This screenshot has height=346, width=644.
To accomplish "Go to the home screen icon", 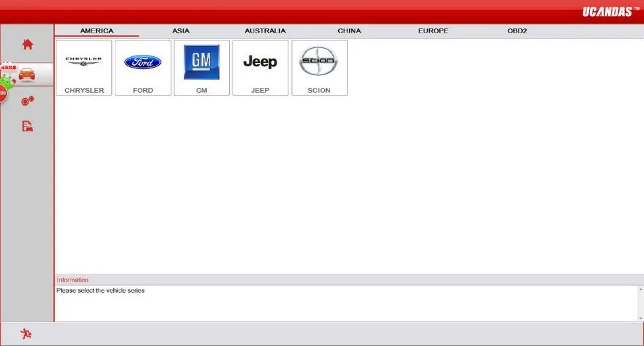I will [28, 44].
